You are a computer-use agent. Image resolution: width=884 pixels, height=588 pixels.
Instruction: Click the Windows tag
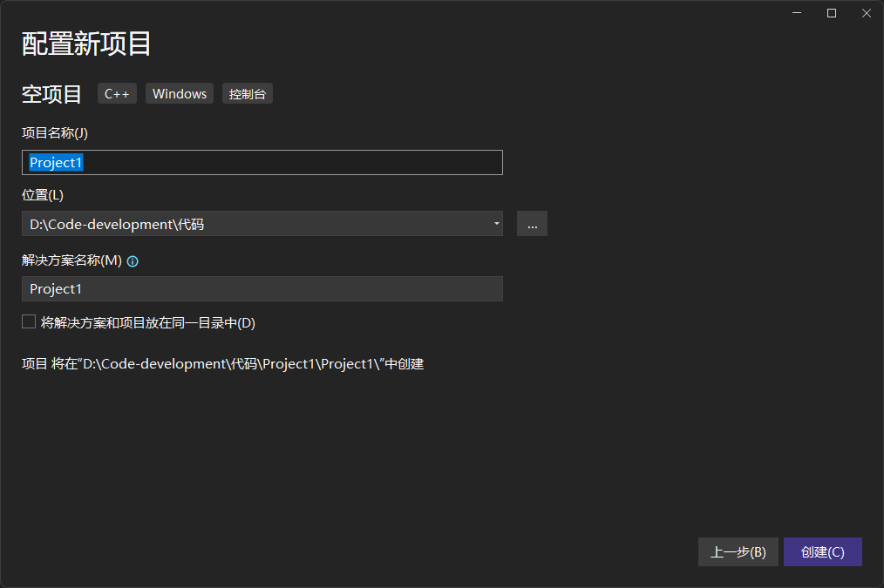tap(180, 94)
